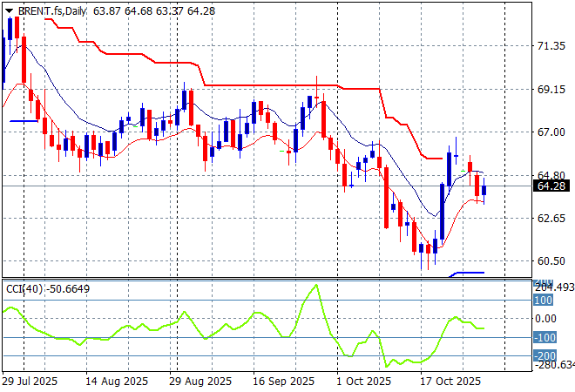Select the 29 Aug 2025 date label

[x=200, y=382]
